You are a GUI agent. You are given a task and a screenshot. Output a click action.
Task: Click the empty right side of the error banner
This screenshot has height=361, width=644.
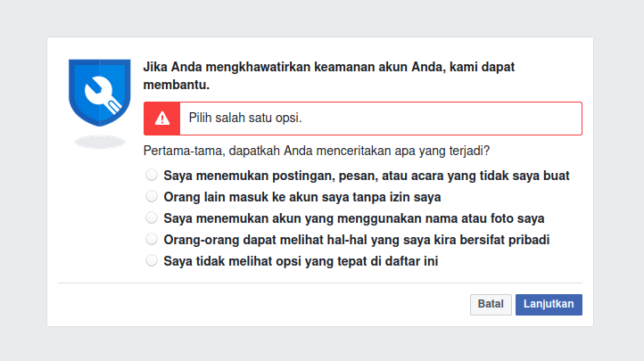464,118
